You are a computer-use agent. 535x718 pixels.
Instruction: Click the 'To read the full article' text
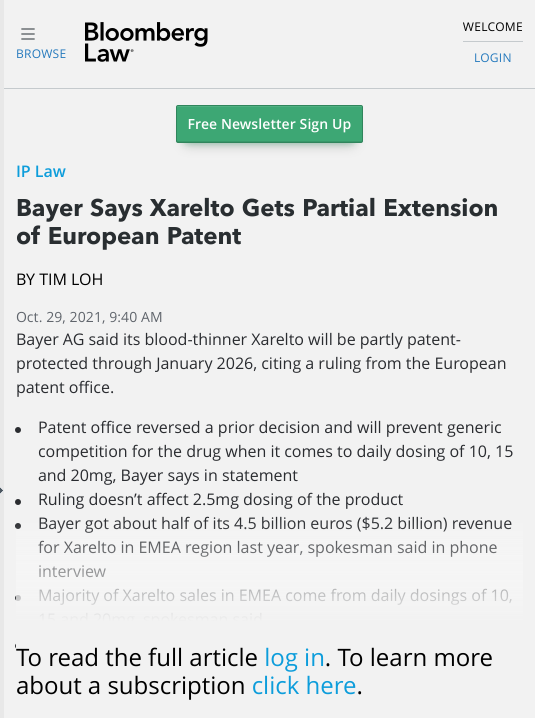point(137,658)
